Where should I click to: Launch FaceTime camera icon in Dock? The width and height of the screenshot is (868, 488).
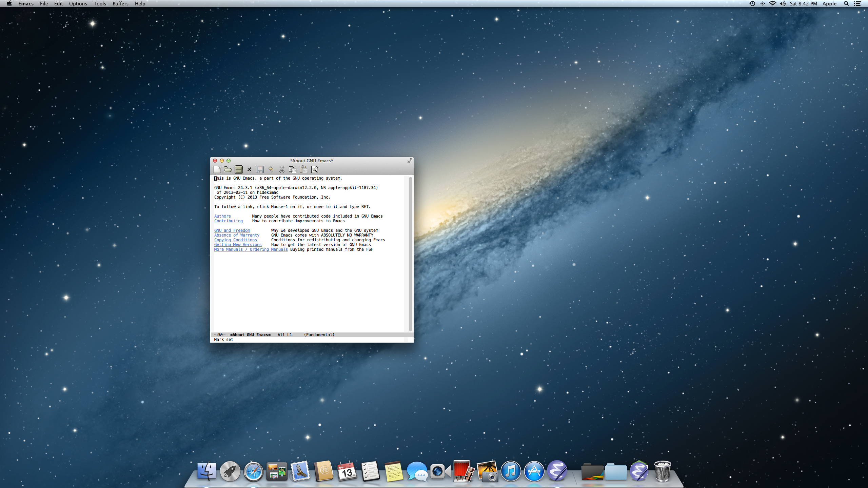pyautogui.click(x=440, y=471)
